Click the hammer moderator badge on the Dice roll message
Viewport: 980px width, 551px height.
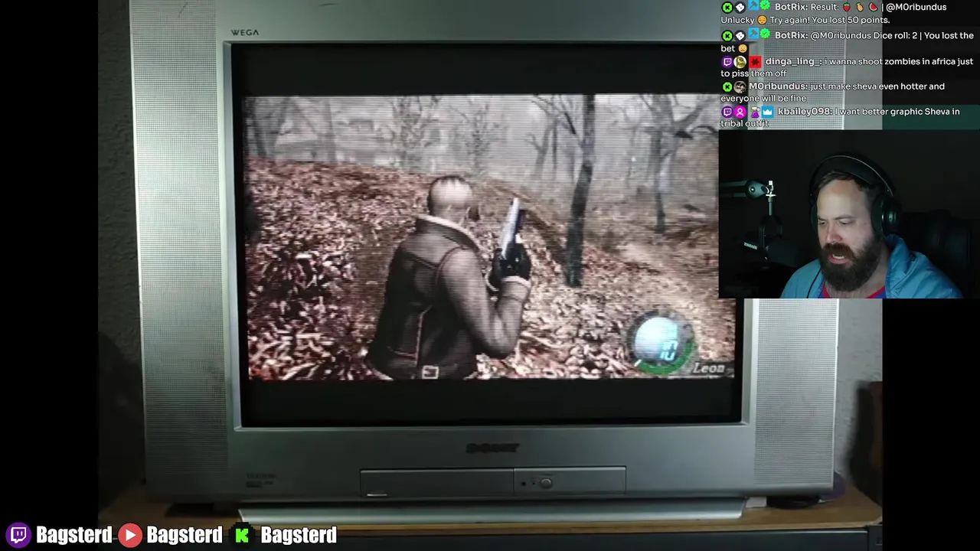(753, 33)
